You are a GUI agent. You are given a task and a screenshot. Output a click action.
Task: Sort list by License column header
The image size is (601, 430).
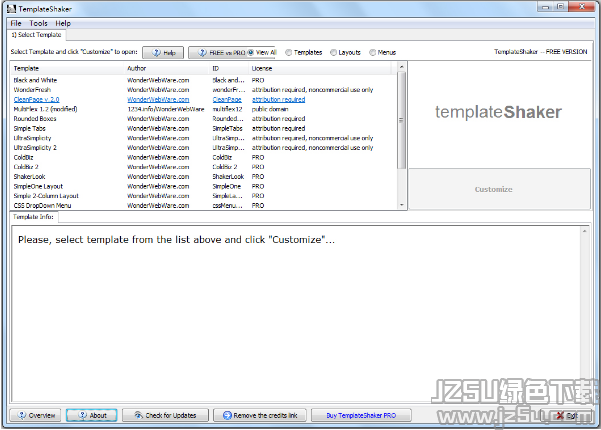tap(320, 69)
